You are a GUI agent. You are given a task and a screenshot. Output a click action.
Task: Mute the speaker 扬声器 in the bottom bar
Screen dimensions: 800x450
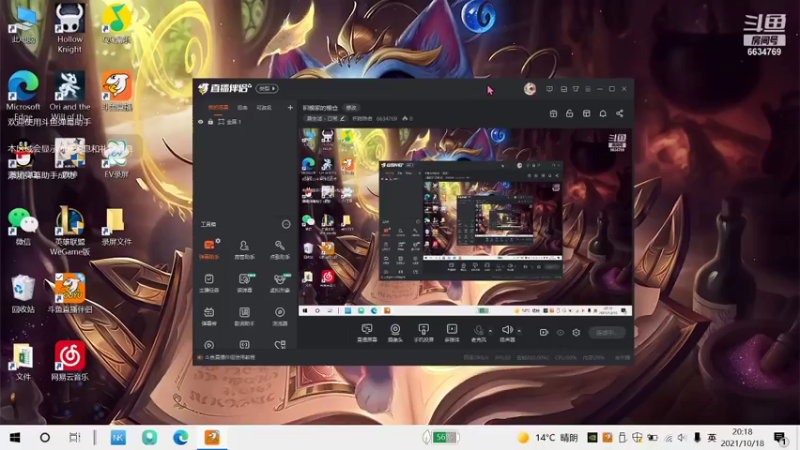507,333
